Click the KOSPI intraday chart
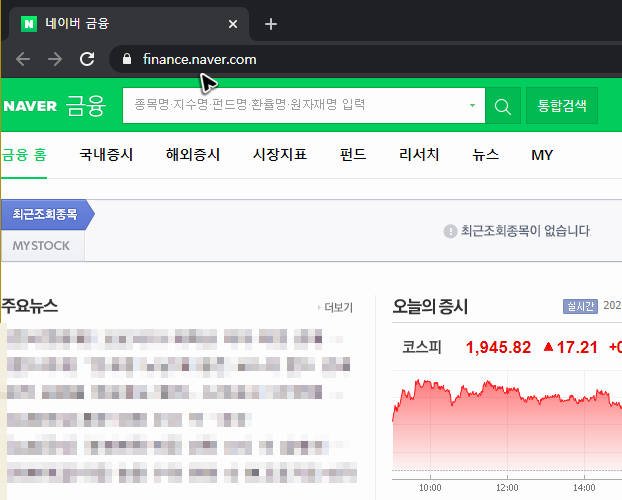The image size is (622, 500). coord(507,425)
